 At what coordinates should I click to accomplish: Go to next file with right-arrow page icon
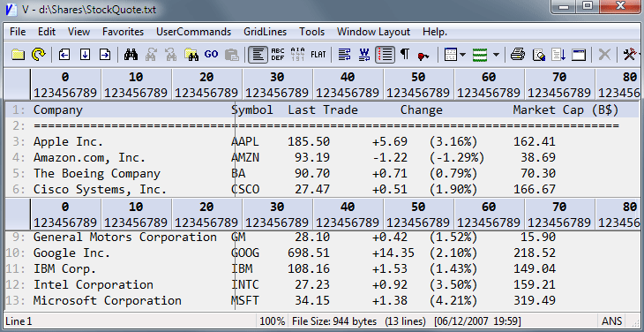(x=106, y=55)
